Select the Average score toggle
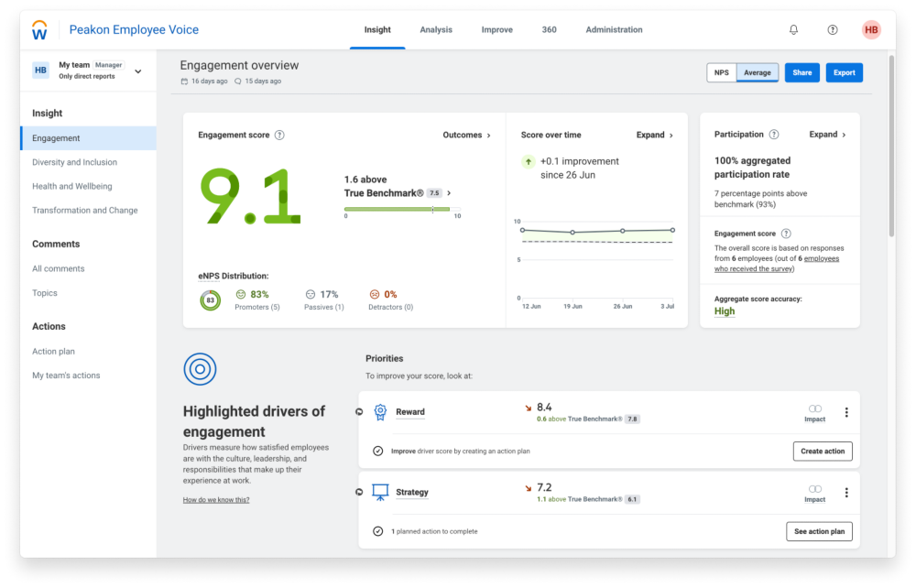The image size is (916, 588). click(x=757, y=72)
